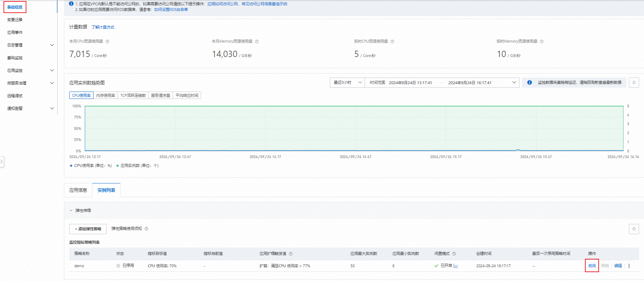The width and height of the screenshot is (644, 282).
Task: Refresh the instance trend chart
Action: click(634, 82)
